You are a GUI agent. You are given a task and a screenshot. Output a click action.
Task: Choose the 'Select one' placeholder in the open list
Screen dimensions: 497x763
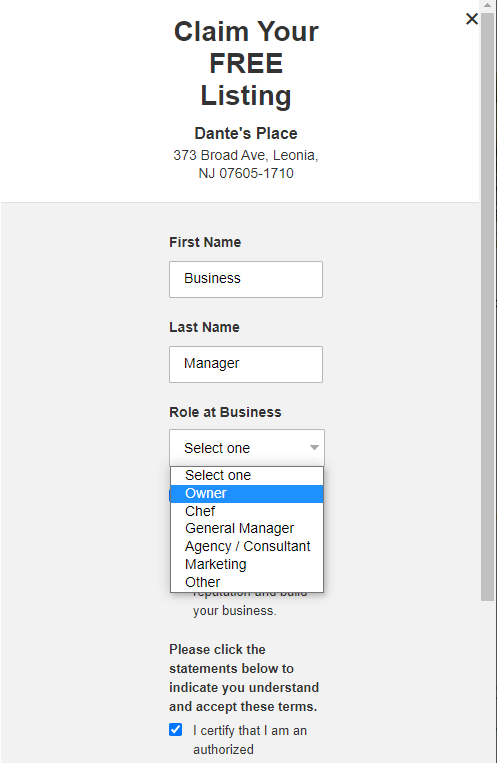pyautogui.click(x=247, y=475)
